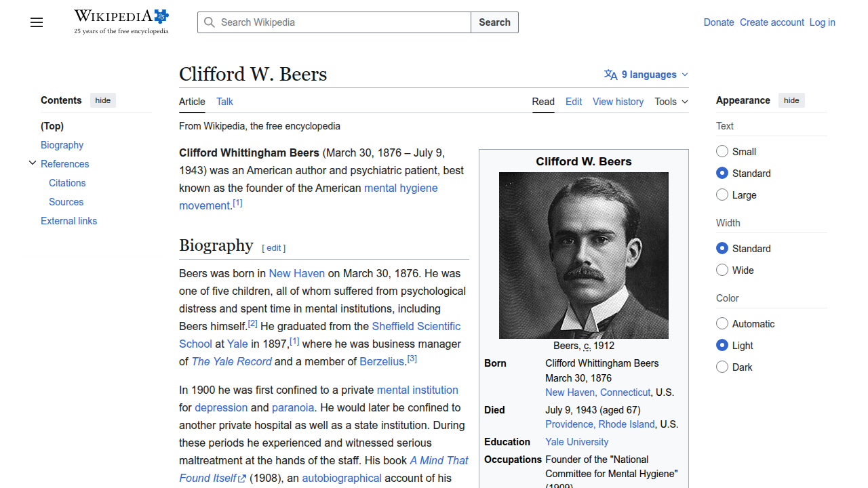Select the Read tab
The height and width of the screenshot is (488, 868).
tap(543, 102)
